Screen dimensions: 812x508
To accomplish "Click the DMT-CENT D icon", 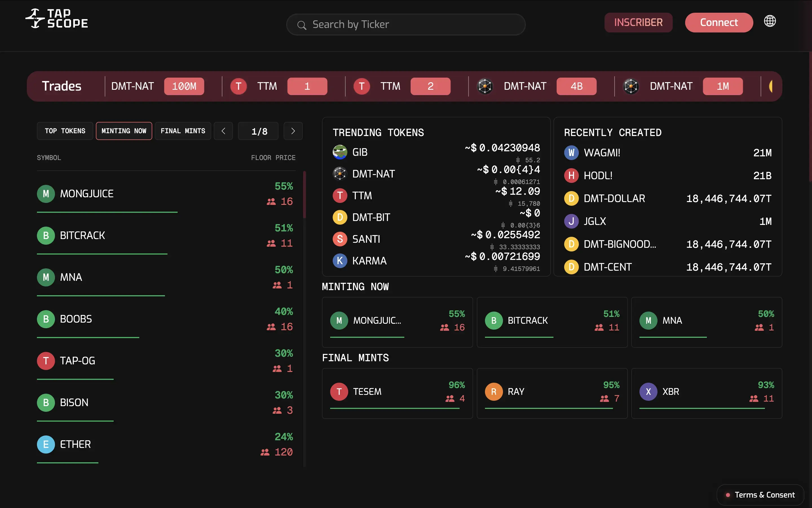I will (x=571, y=267).
